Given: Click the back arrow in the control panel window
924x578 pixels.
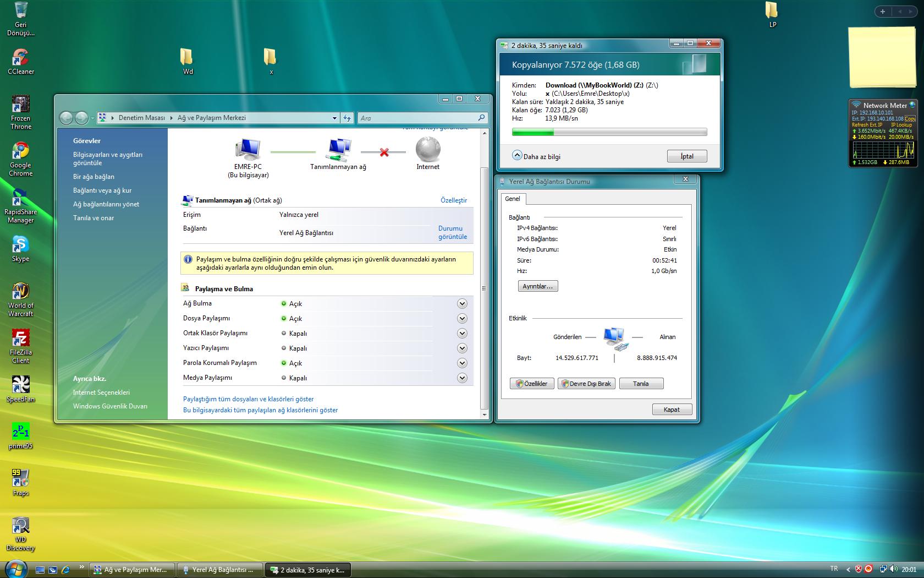Looking at the screenshot, I should click(66, 117).
